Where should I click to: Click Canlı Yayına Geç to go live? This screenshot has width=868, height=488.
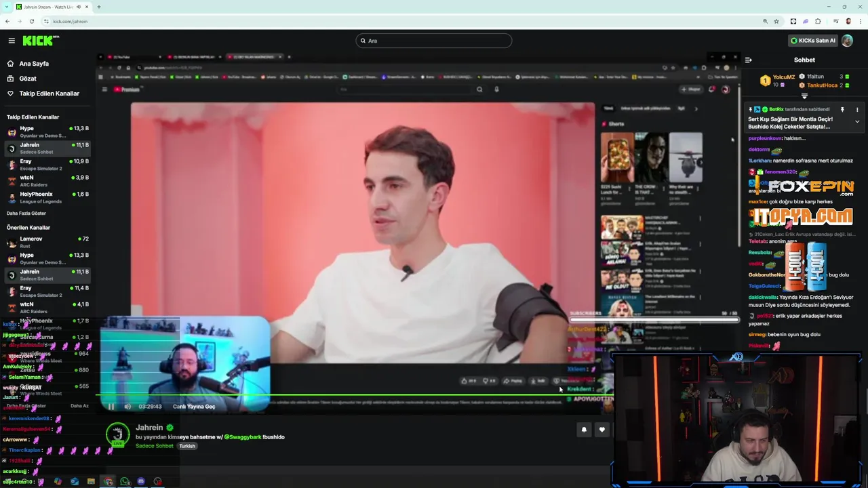(194, 407)
